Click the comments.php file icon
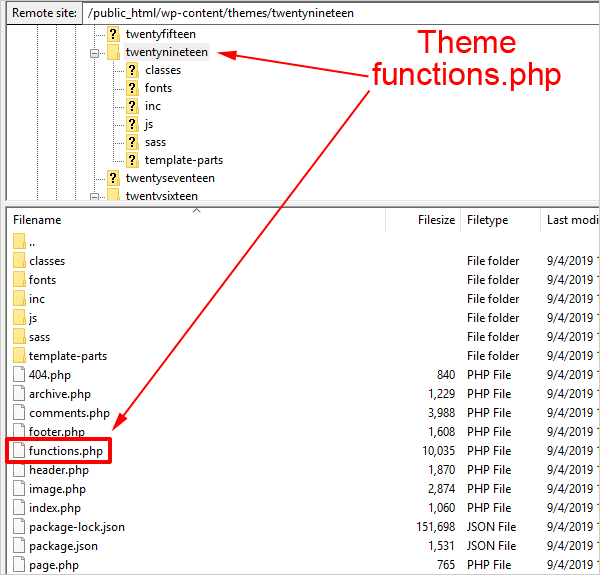The image size is (600, 575). tap(19, 413)
